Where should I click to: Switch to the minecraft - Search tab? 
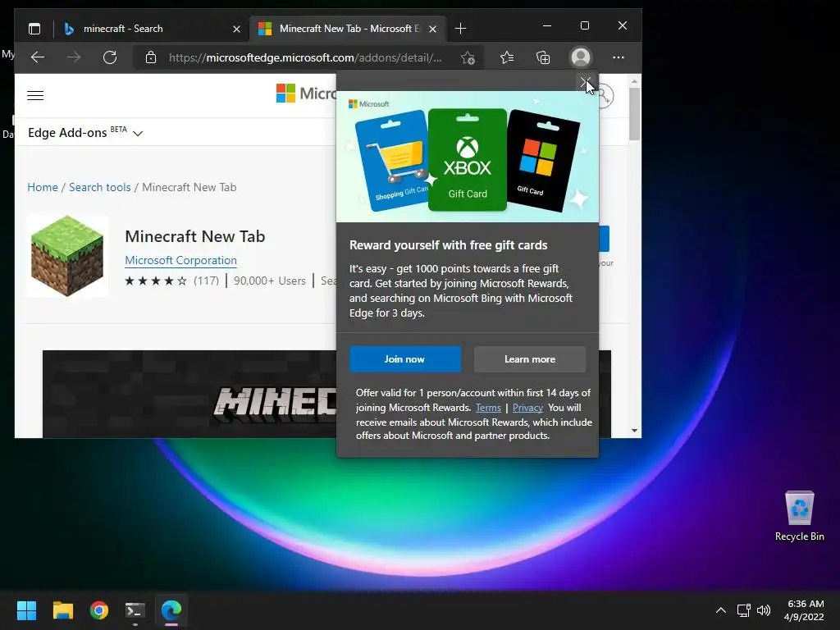[x=152, y=29]
